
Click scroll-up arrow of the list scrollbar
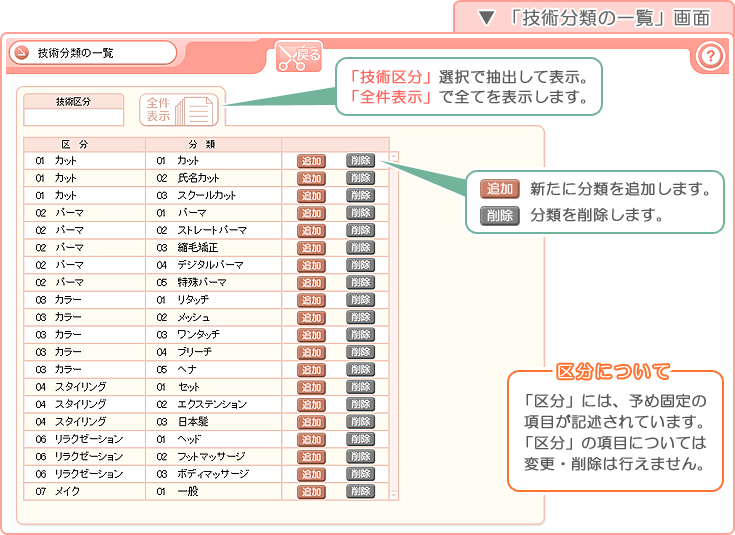(393, 157)
